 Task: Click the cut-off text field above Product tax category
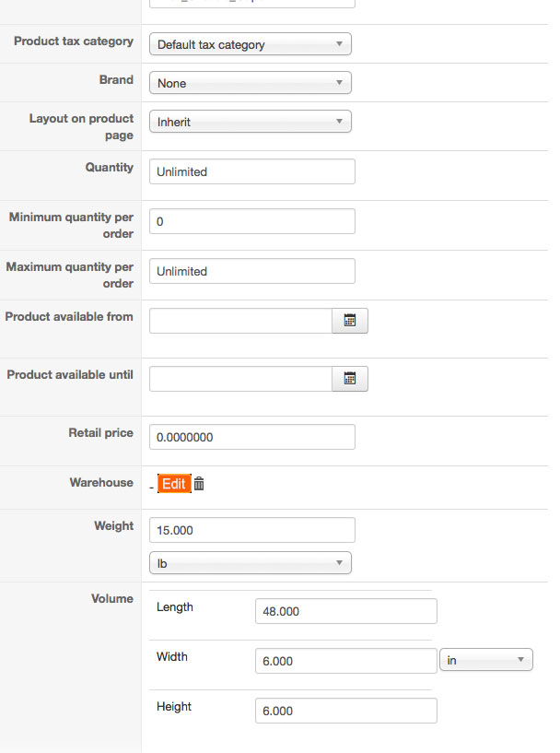coord(251,4)
